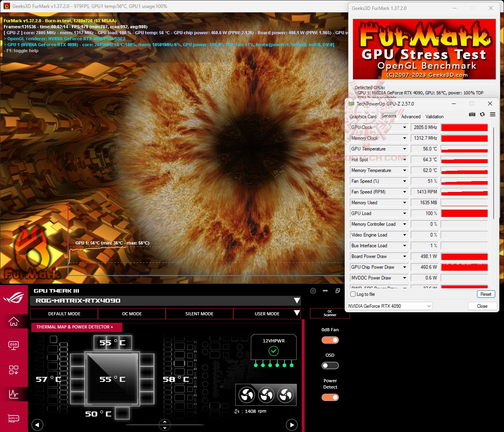The image size is (504, 432).
Task: Open the NVIDIA GeForce RTX 4090 GPU selector
Action: pyautogui.click(x=389, y=306)
